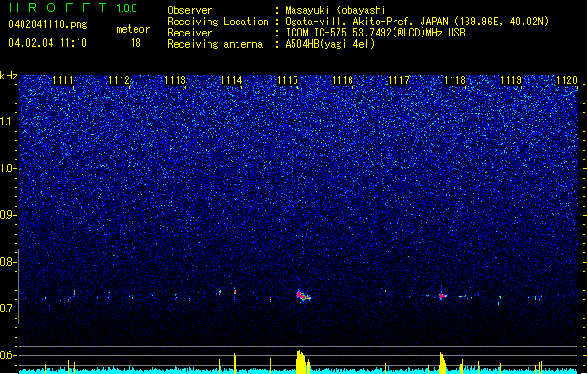The image size is (588, 374).
Task: Click the red meteor echo before 1118
Action: click(x=442, y=295)
